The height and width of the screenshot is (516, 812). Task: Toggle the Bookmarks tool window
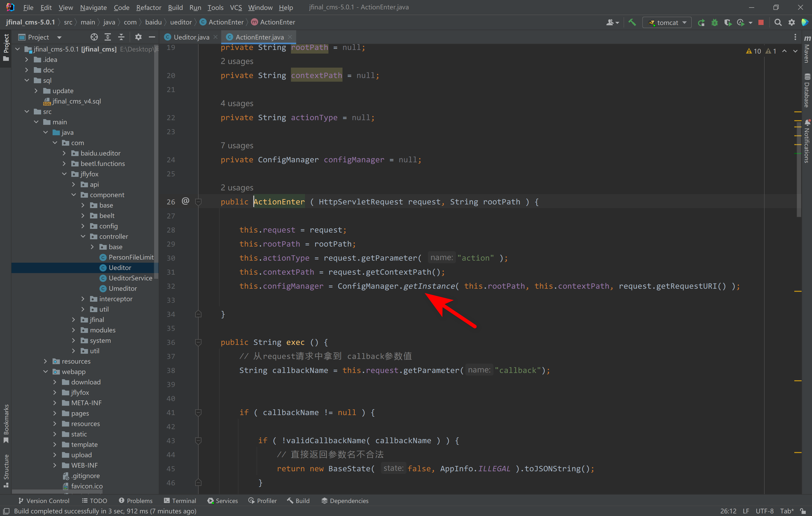[x=6, y=423]
